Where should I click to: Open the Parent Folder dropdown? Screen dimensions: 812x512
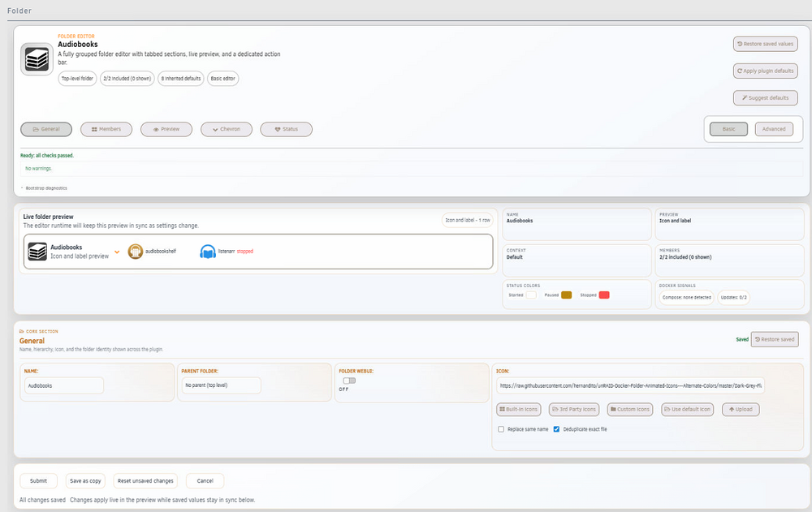[x=221, y=385]
